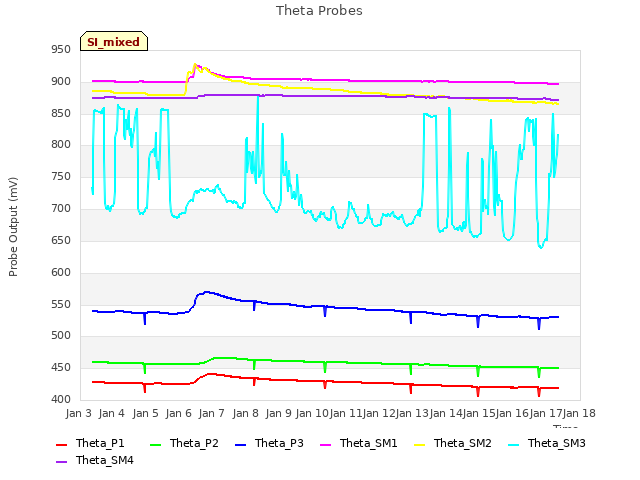Click the 550 y-axis tick label
The image size is (640, 480).
click(x=61, y=304)
